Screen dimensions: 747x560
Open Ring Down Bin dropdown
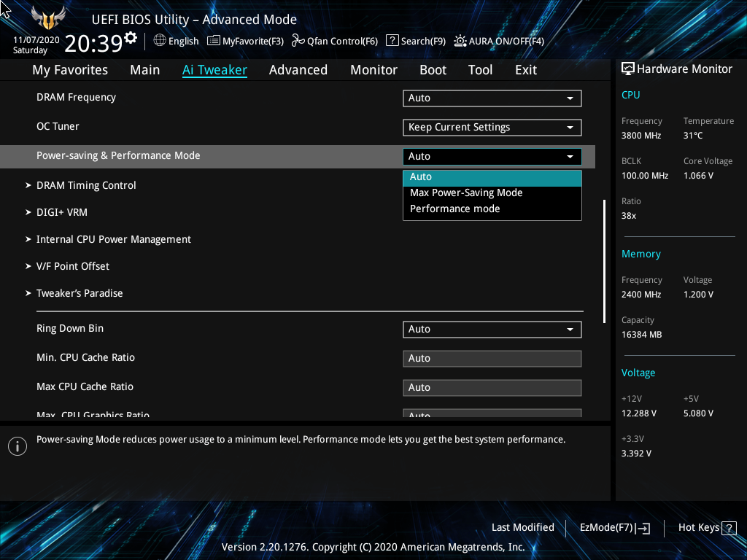[x=492, y=330]
